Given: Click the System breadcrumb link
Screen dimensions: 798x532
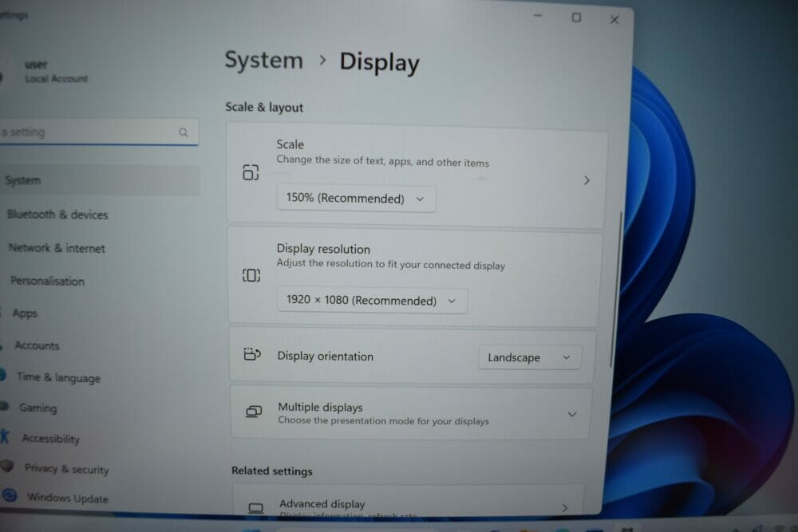Looking at the screenshot, I should click(x=263, y=61).
